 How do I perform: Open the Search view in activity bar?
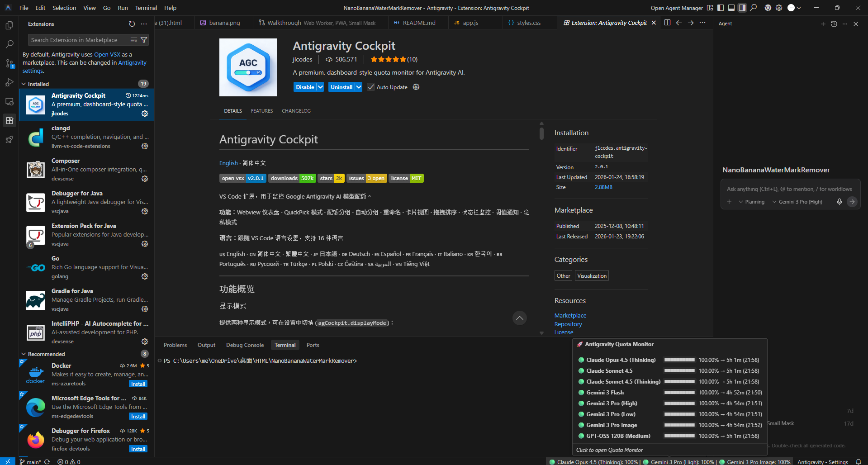pos(9,44)
